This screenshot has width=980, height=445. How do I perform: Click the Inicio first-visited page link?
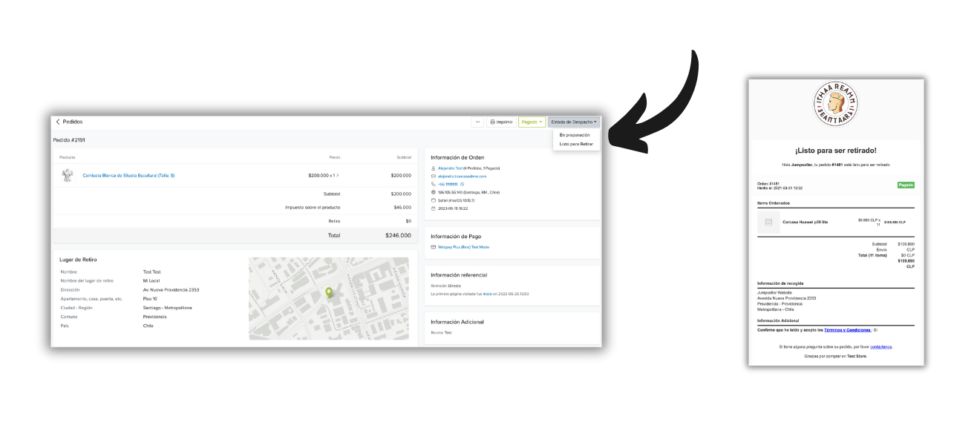(x=488, y=294)
